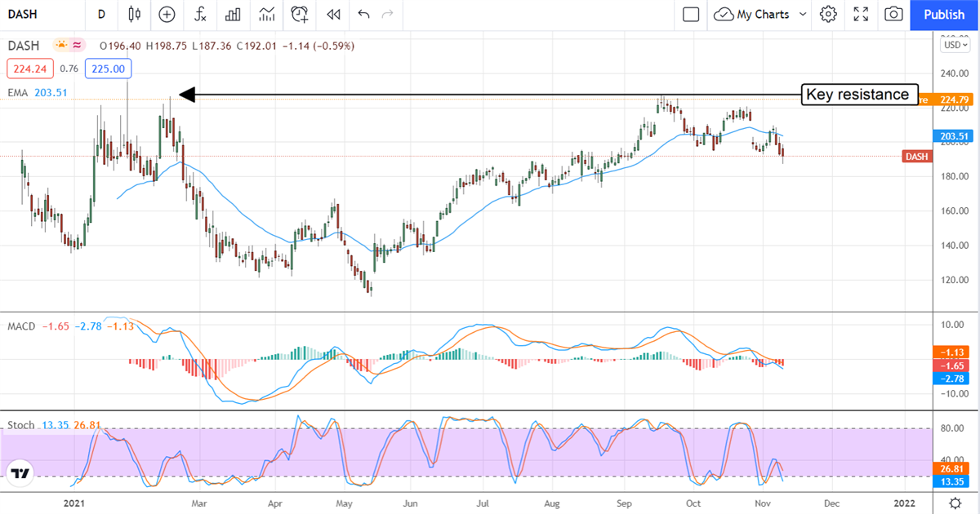Screen dimensions: 980x514
Task: Open the My Charts dropdown arrow
Action: 802,14
